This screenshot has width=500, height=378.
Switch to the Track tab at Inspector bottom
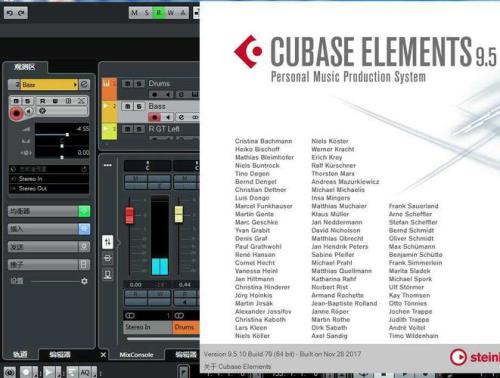20,354
